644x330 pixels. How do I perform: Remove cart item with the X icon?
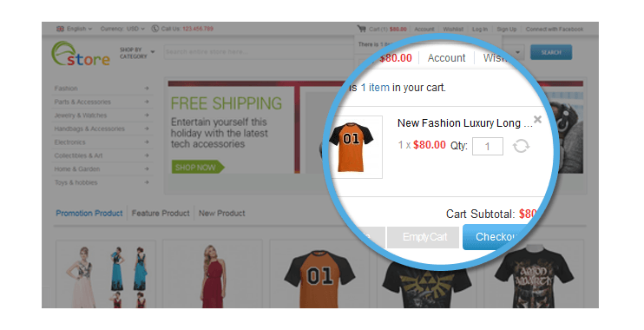pyautogui.click(x=537, y=120)
